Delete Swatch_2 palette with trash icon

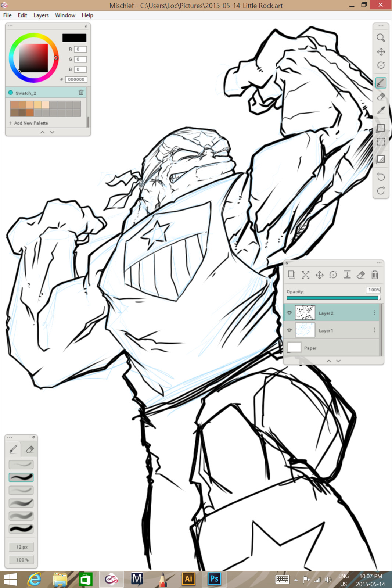point(81,92)
